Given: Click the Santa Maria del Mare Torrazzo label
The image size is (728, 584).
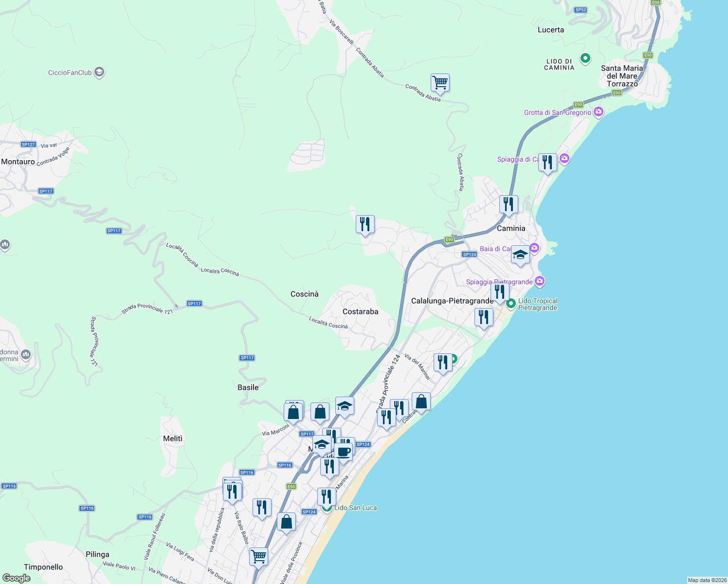Looking at the screenshot, I should pyautogui.click(x=622, y=76).
